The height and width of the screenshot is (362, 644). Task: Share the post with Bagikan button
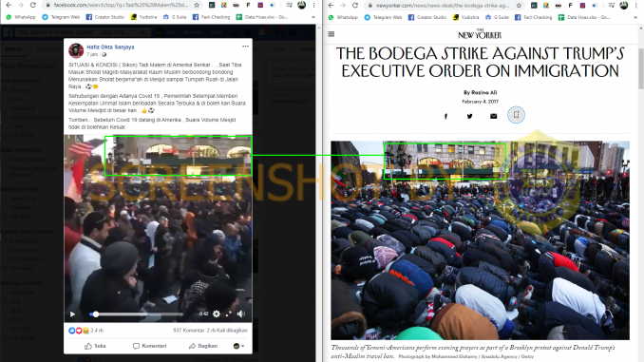point(203,346)
